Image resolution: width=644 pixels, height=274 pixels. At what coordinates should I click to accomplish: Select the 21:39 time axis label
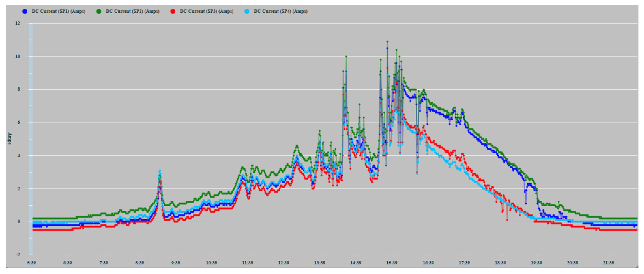point(608,263)
